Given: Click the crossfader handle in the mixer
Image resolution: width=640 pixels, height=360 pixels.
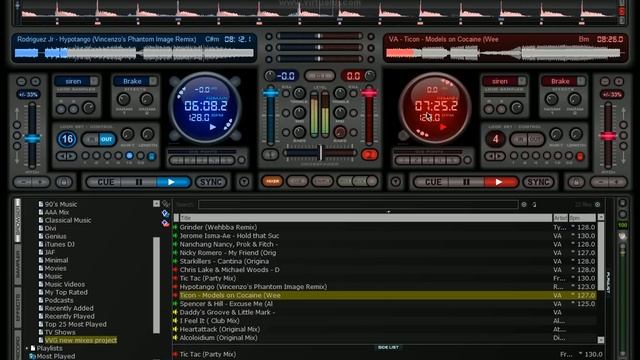Looking at the screenshot, I should (321, 153).
